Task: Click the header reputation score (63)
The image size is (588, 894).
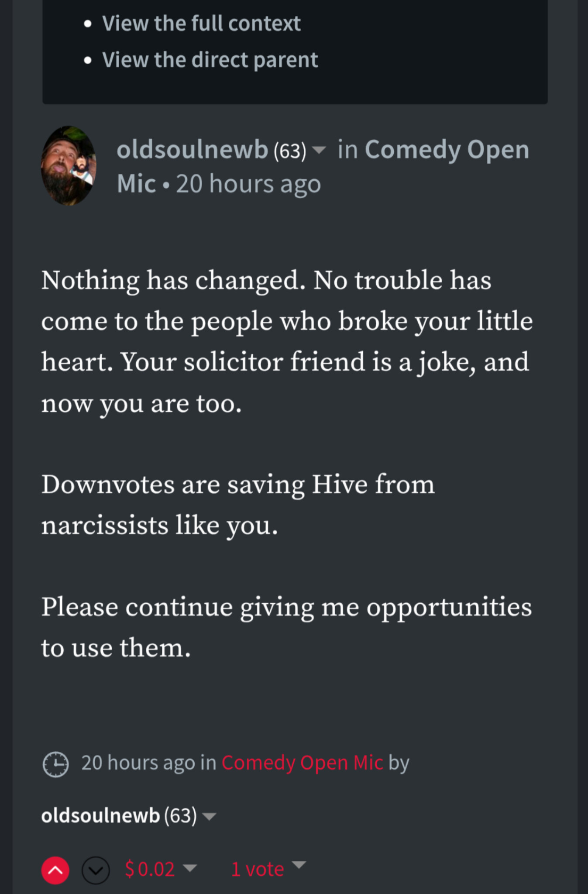Action: point(290,151)
